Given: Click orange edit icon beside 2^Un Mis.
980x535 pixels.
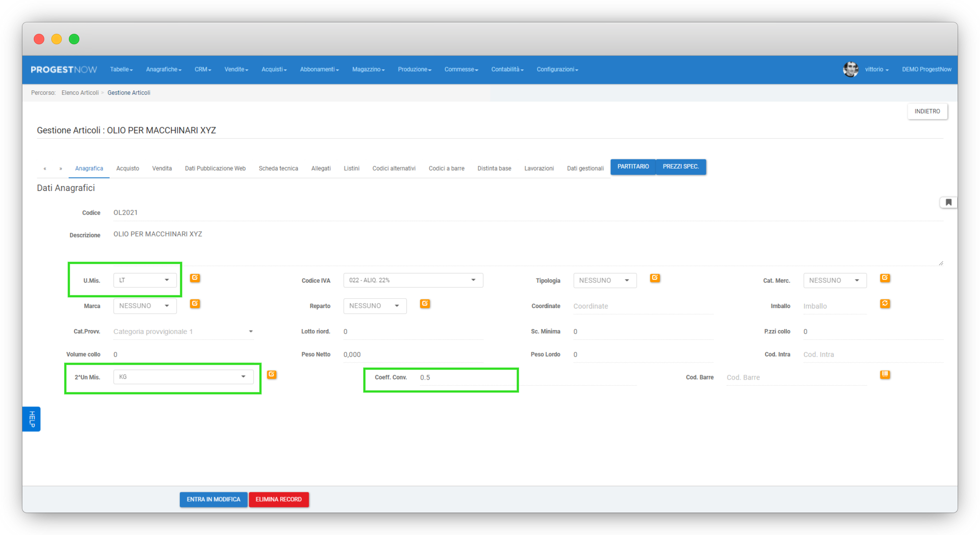Looking at the screenshot, I should pyautogui.click(x=271, y=374).
